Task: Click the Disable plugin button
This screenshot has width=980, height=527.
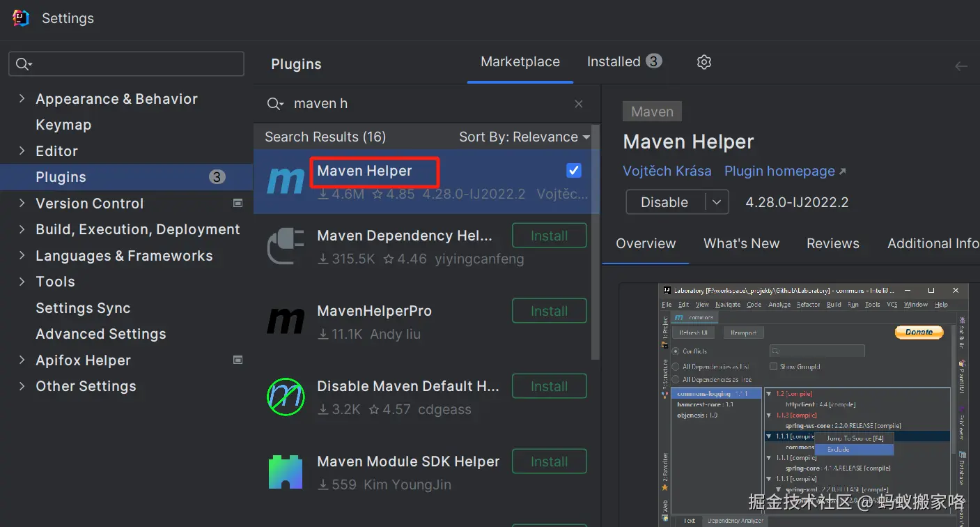Action: click(x=665, y=202)
